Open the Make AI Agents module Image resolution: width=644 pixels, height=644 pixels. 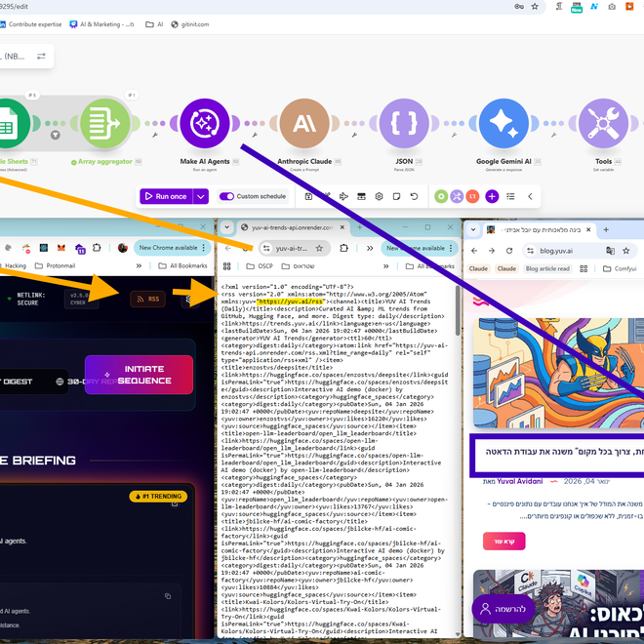click(x=204, y=124)
